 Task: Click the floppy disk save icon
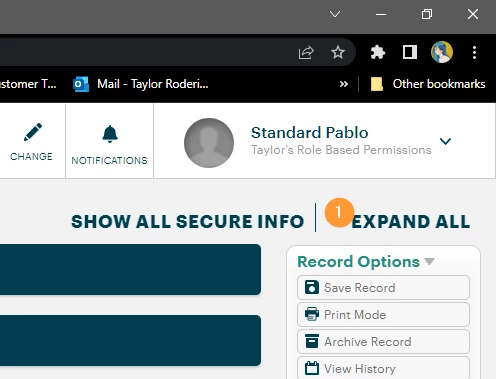(312, 287)
